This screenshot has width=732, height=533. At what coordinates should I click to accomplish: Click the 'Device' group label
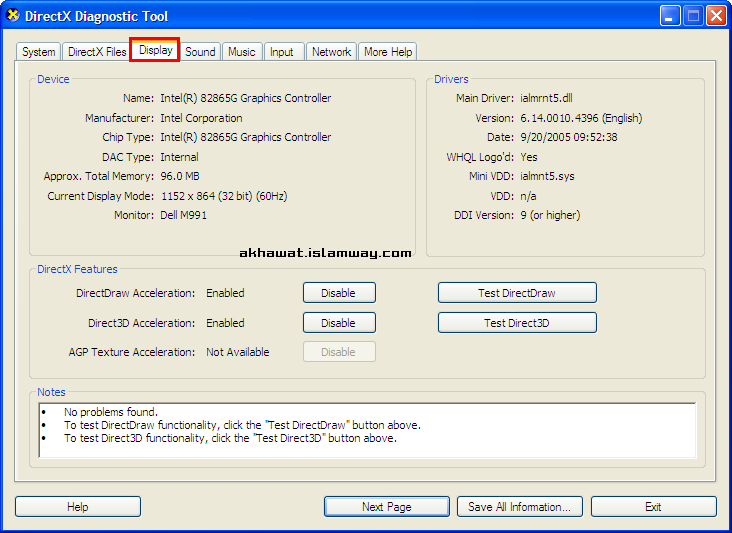[53, 79]
